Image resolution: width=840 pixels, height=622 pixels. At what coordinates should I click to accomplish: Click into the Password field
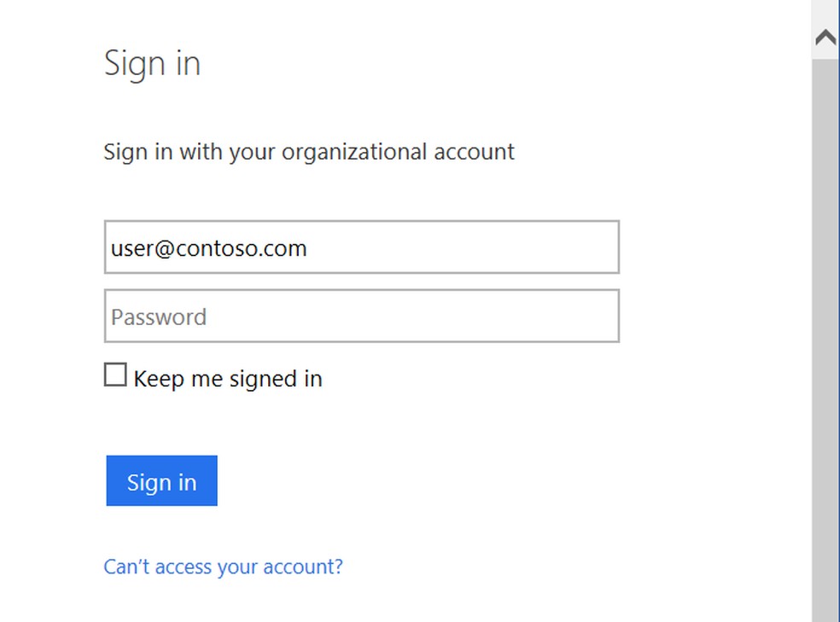tap(361, 317)
